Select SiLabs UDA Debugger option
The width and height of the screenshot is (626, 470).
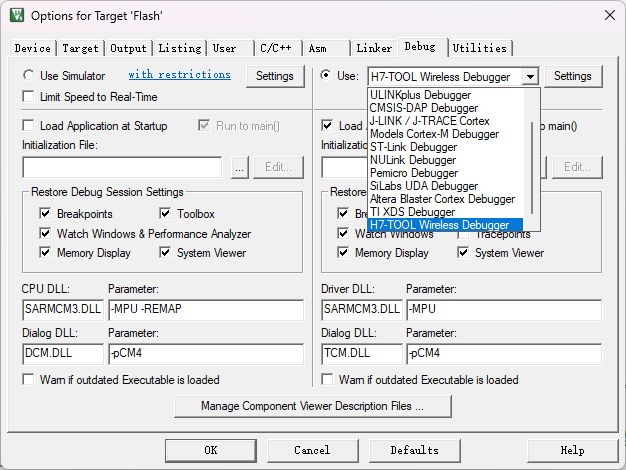tap(446, 186)
